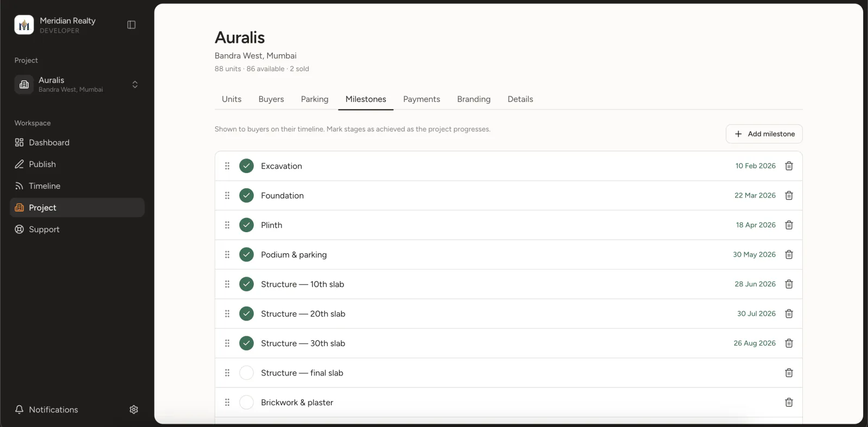Open the settings gear in sidebar
This screenshot has width=868, height=427.
click(134, 410)
